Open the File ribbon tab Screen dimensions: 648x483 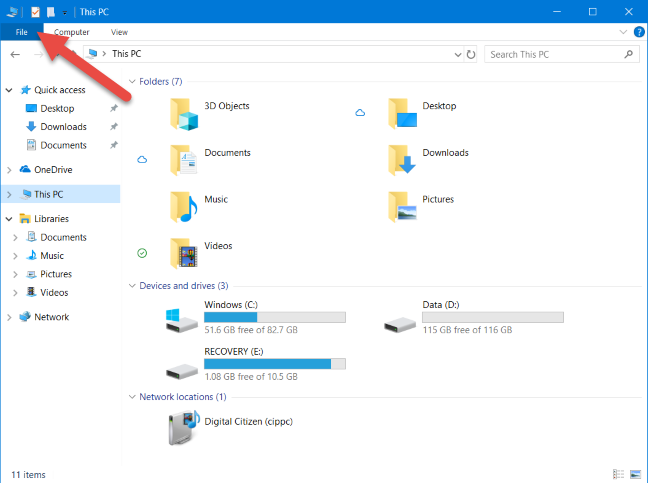(21, 32)
